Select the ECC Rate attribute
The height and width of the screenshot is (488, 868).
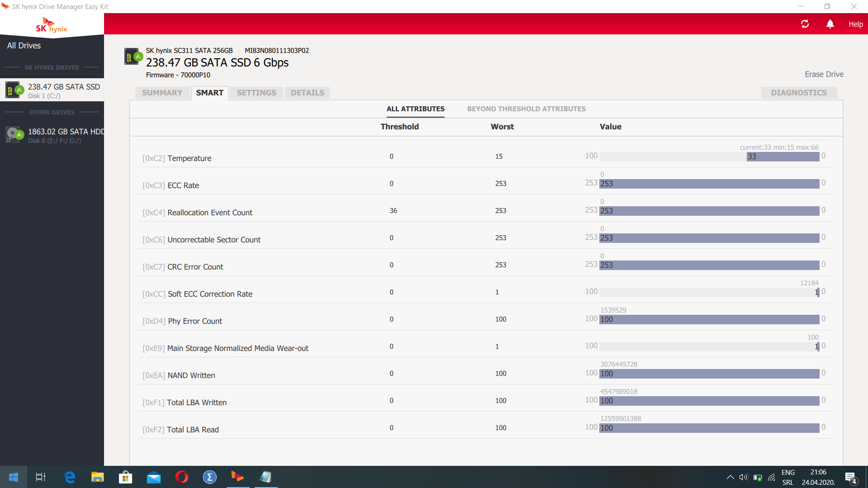tap(486, 181)
